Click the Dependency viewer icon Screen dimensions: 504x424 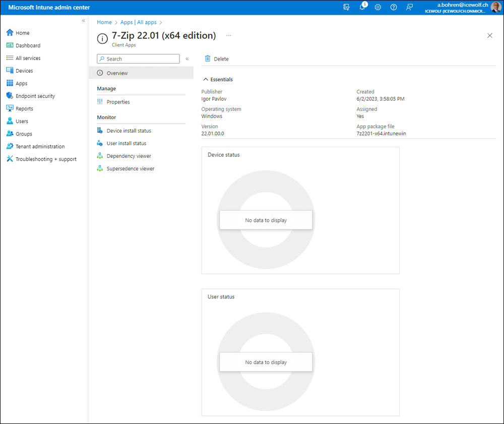[100, 156]
